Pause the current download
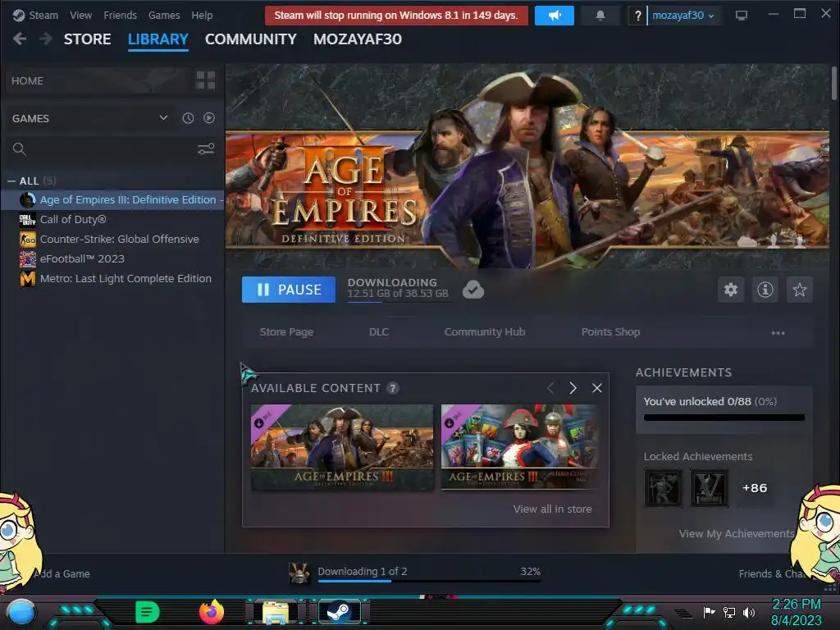Viewport: 840px width, 630px height. click(289, 290)
